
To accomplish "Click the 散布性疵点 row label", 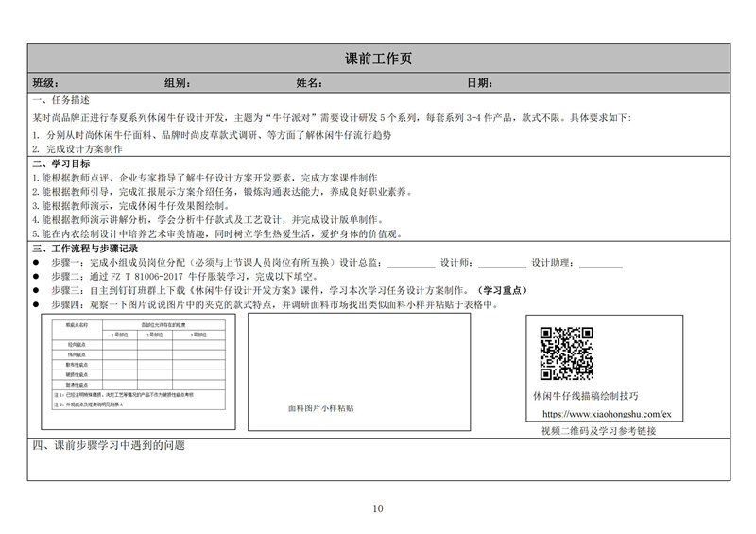I will pyautogui.click(x=77, y=365).
